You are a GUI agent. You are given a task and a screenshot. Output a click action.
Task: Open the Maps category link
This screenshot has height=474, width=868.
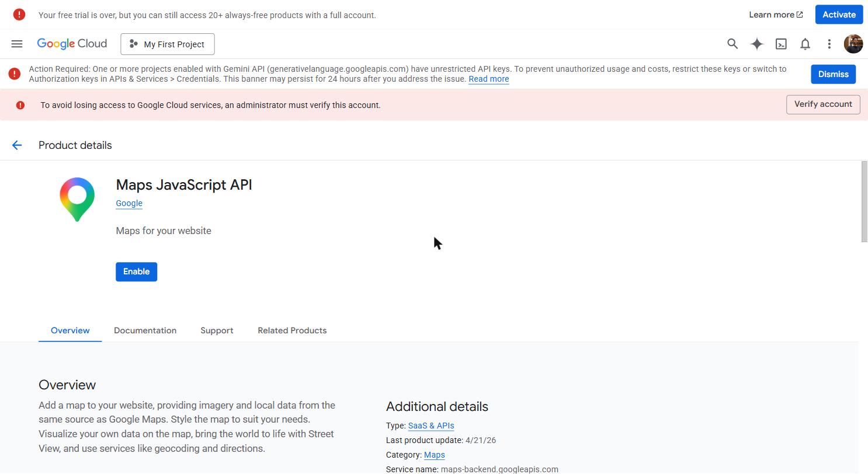(434, 455)
